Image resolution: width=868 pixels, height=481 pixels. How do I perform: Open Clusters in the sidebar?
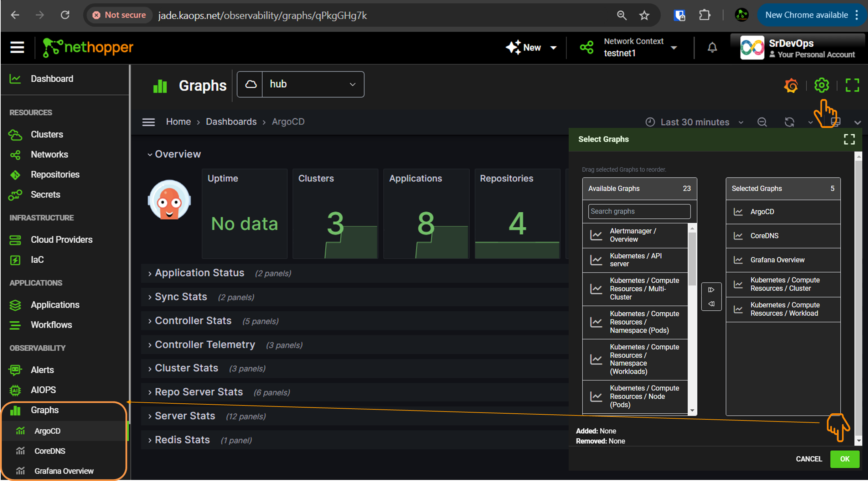coord(65,135)
